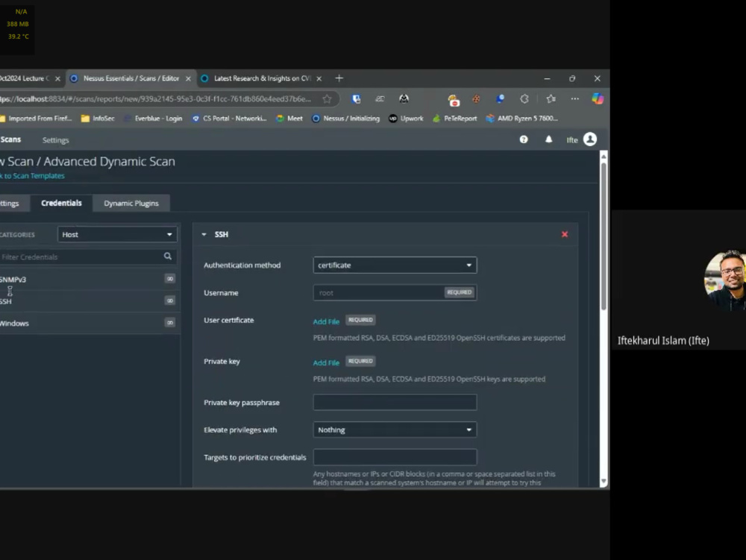Open the CS Portal - Networki bookmark
Screen dimensions: 746x560
click(229, 119)
